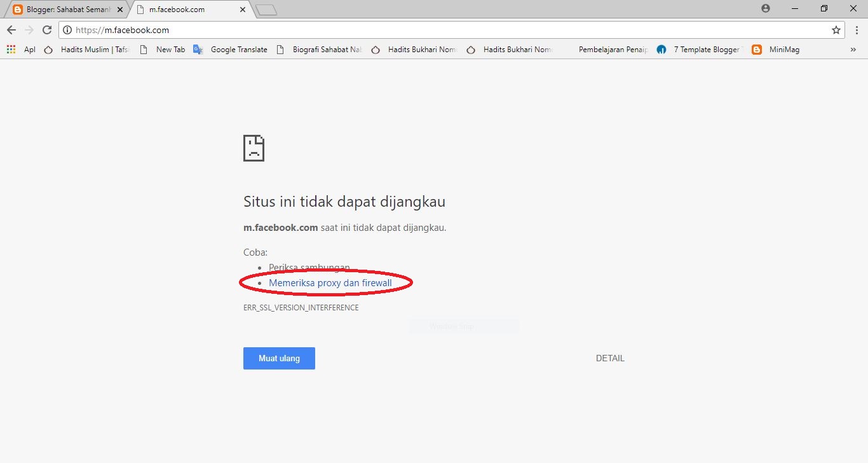Click the forward navigation arrow
The width and height of the screenshot is (868, 463).
[29, 29]
